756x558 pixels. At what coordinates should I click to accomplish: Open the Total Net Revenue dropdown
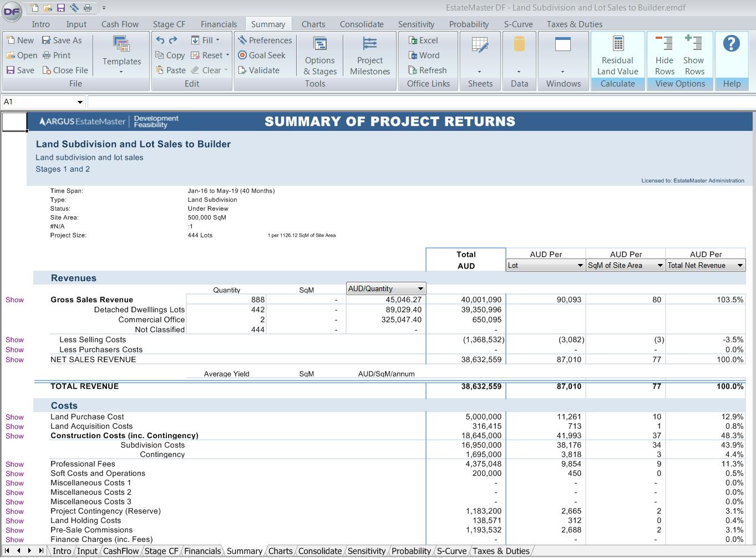[740, 265]
